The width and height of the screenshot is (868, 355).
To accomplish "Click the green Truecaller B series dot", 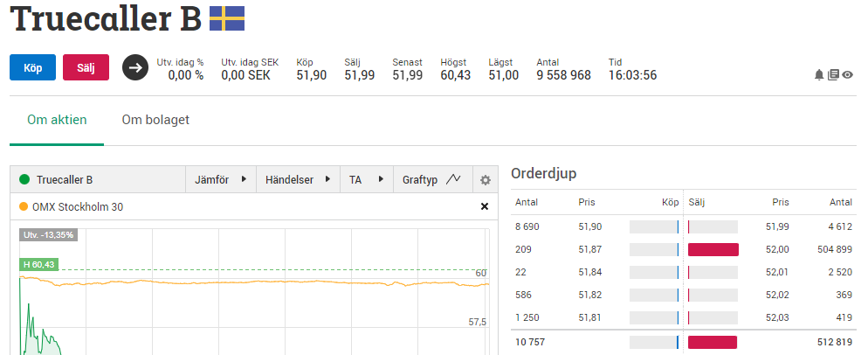I will [x=24, y=180].
